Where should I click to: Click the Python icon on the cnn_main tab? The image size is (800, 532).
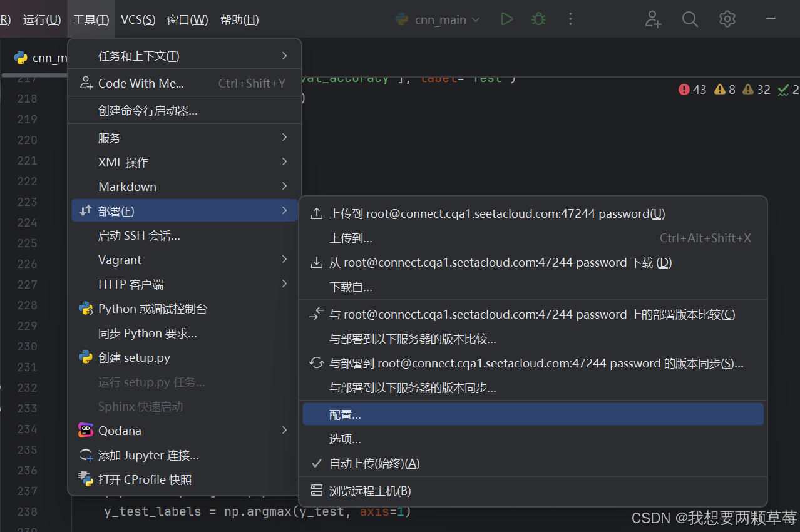21,58
